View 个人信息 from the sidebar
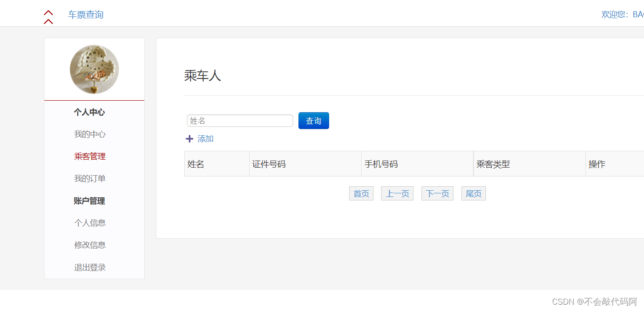 (x=90, y=223)
